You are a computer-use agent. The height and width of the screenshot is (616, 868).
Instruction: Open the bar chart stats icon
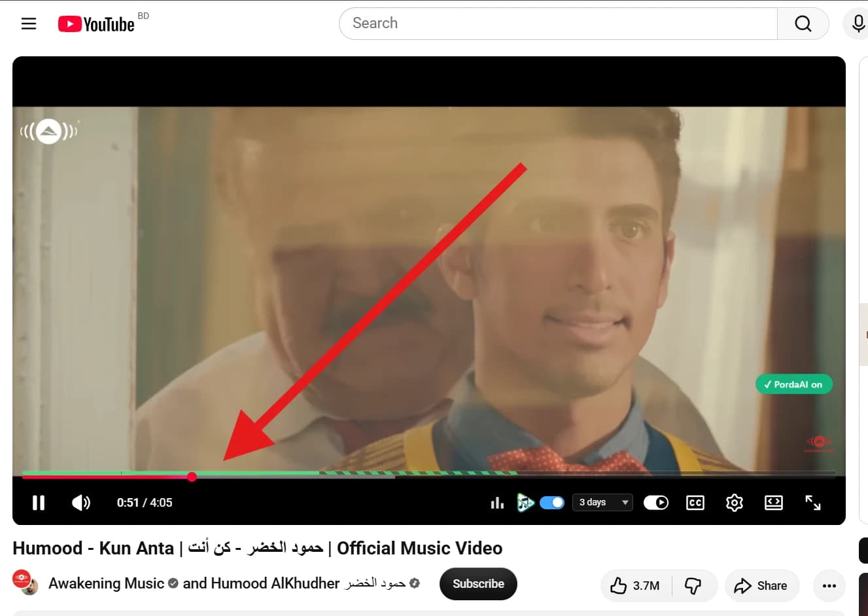(x=497, y=503)
